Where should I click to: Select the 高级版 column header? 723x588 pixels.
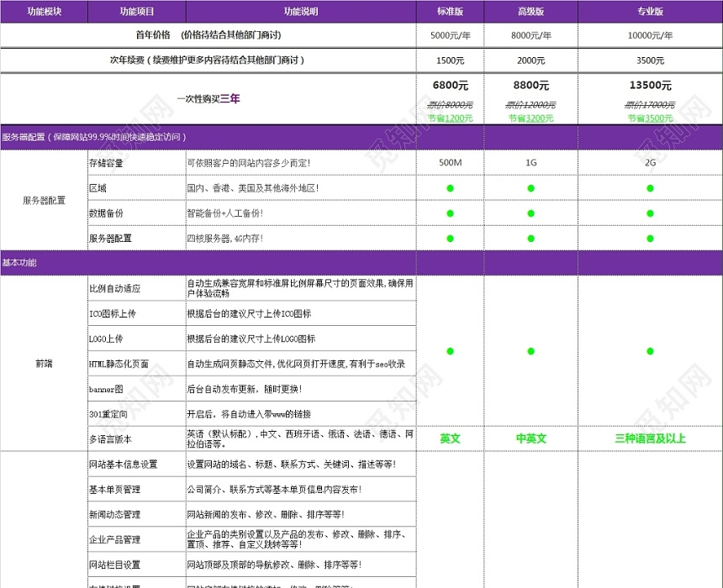(x=530, y=12)
